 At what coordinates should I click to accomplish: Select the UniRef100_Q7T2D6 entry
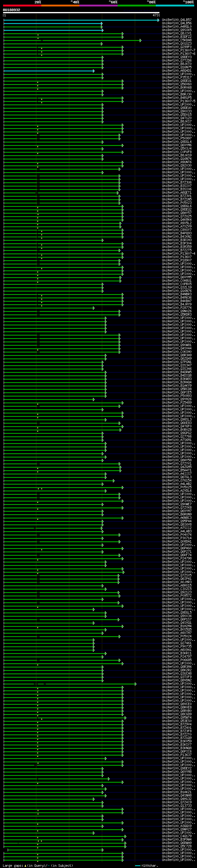[177, 61]
